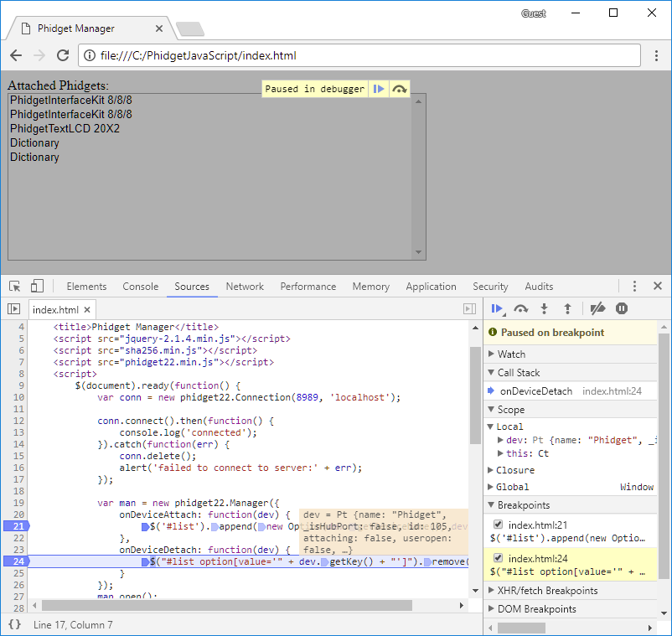
Task: Click the code editor horizontal scrollbar
Action: [227, 605]
